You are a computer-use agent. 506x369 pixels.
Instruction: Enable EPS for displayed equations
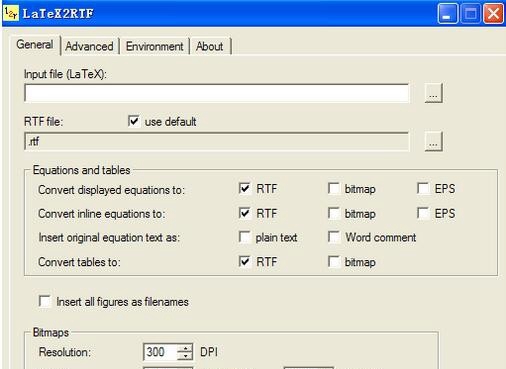click(x=423, y=188)
